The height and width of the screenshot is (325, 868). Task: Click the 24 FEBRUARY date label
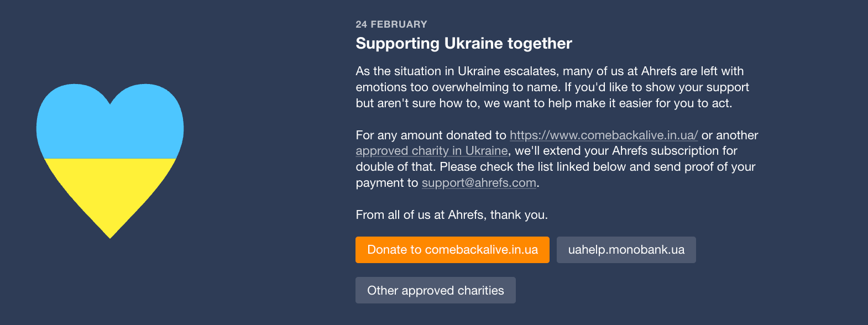[x=391, y=24]
